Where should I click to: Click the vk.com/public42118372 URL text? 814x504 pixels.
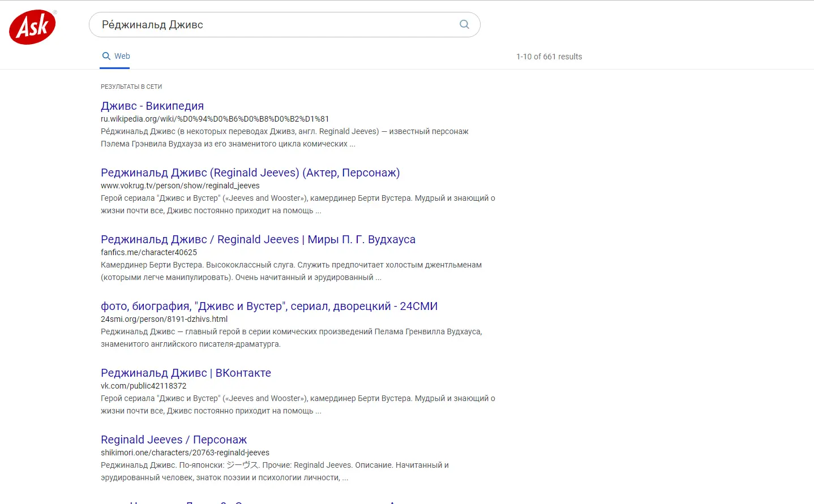pyautogui.click(x=144, y=386)
